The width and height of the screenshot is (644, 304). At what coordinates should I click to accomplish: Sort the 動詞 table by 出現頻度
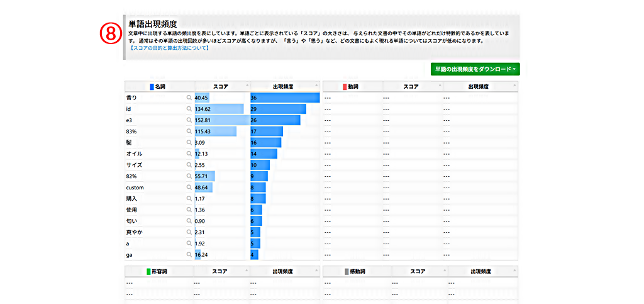[480, 87]
